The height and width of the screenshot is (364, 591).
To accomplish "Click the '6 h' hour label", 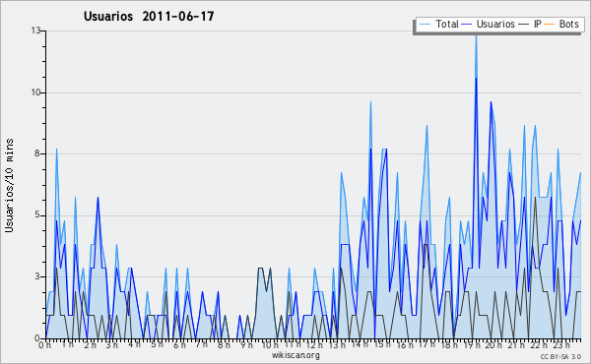I will [x=179, y=345].
